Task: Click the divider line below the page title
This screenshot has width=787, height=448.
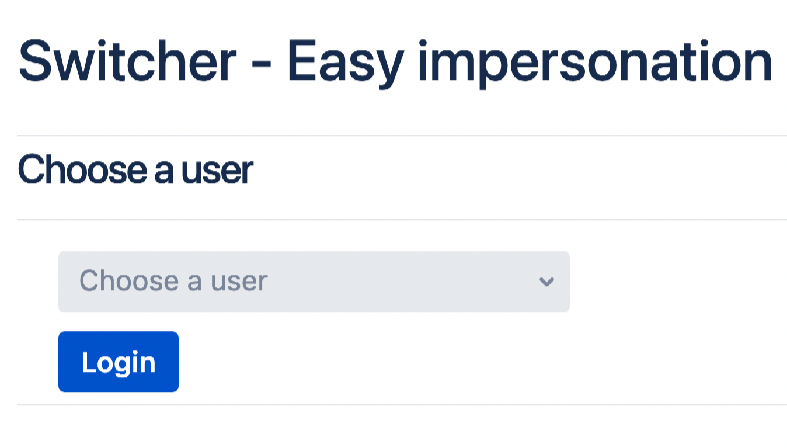Action: [402, 135]
